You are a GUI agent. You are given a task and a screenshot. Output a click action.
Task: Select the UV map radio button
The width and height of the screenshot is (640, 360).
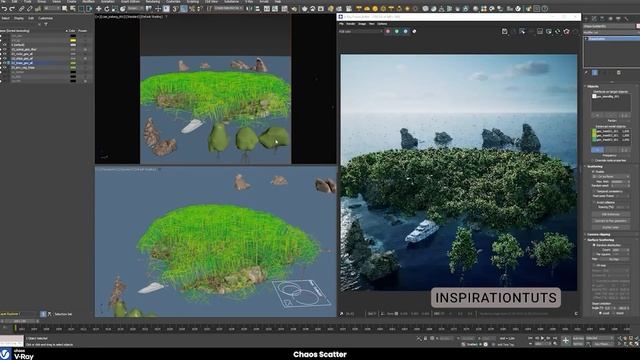coord(594,265)
